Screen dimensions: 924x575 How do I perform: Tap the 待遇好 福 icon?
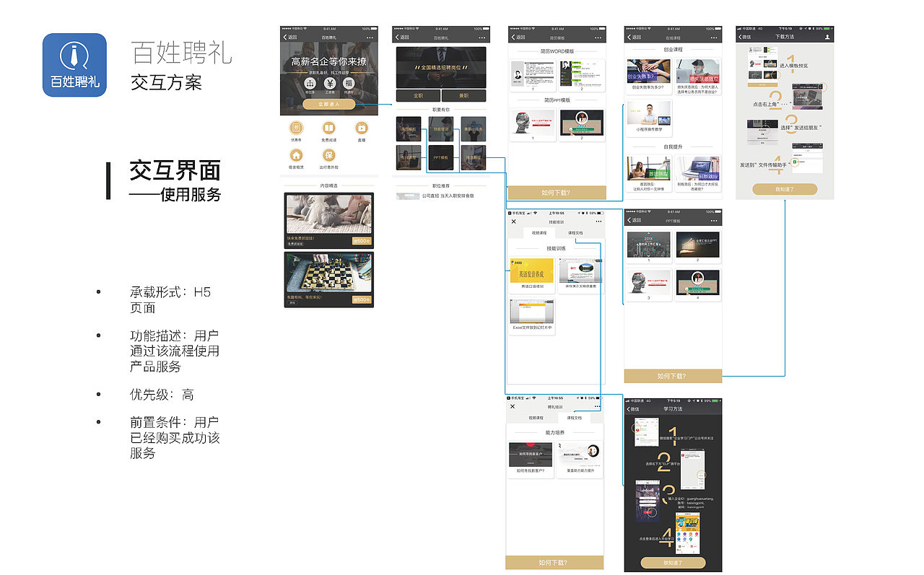(x=349, y=83)
